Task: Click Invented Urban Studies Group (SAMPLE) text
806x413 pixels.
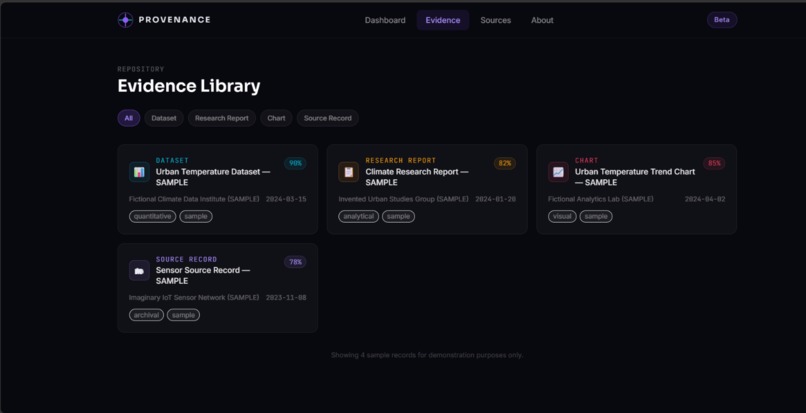Action: click(404, 199)
